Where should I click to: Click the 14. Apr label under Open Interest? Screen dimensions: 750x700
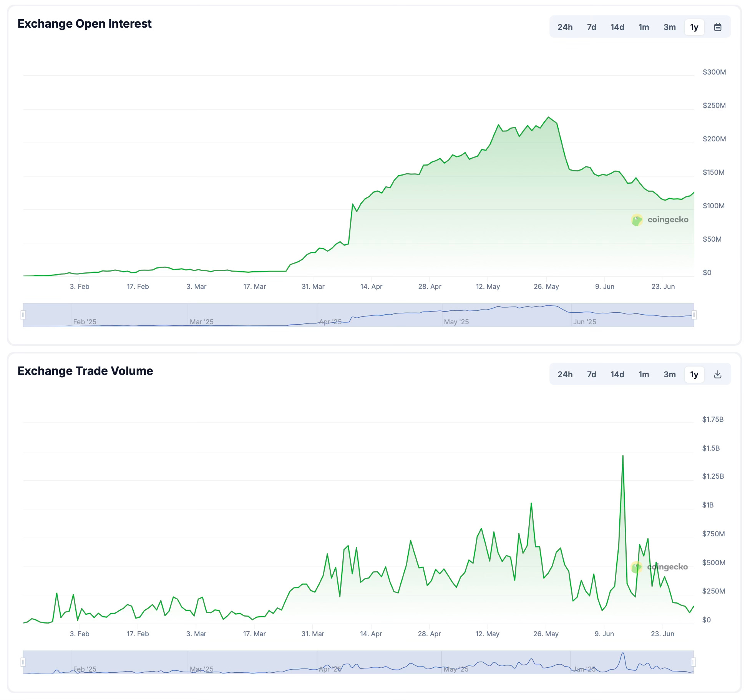(371, 287)
